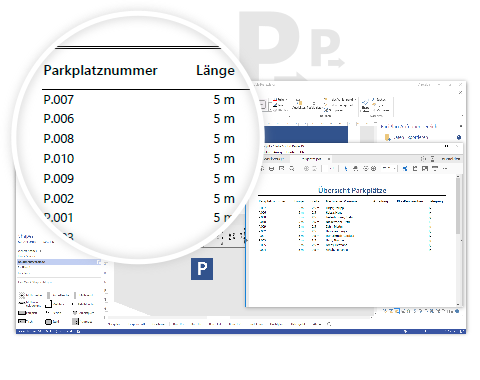The height and width of the screenshot is (380, 480).
Task: Collapse the ribbon using the small arrow
Action: point(462,116)
